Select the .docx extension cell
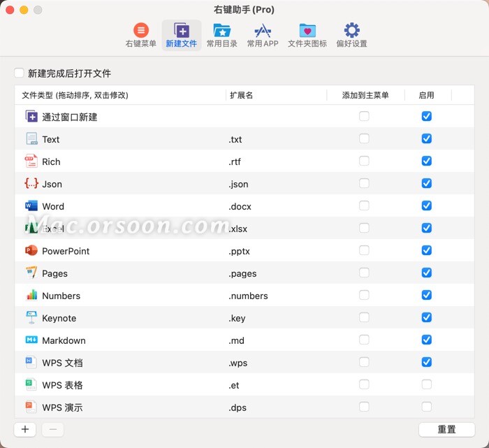 point(240,206)
